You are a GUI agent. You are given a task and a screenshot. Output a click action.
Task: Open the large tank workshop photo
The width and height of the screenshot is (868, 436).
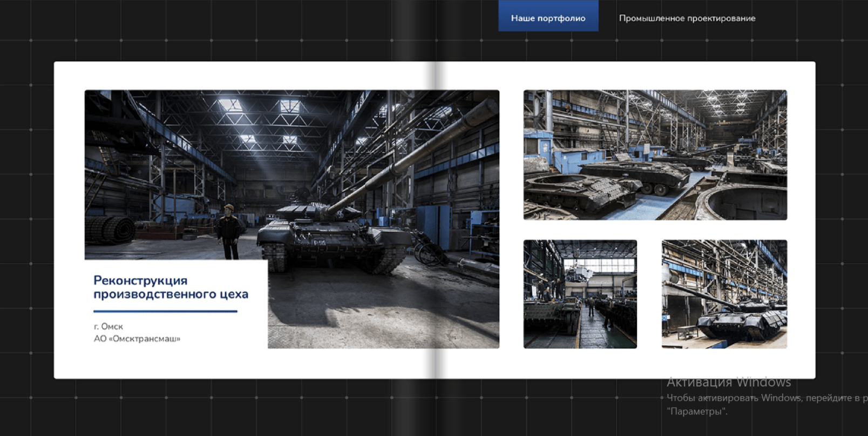pos(292,219)
